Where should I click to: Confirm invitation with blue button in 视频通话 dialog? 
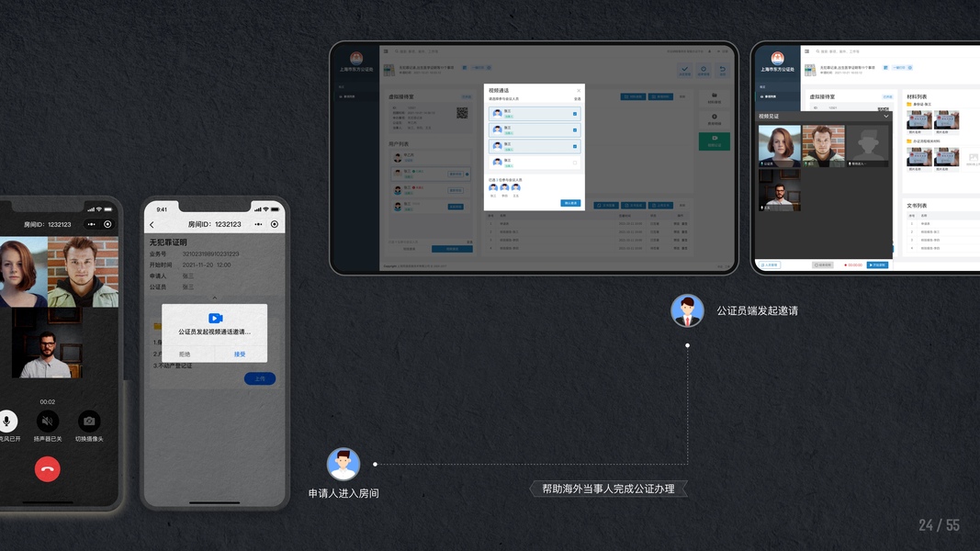click(570, 203)
